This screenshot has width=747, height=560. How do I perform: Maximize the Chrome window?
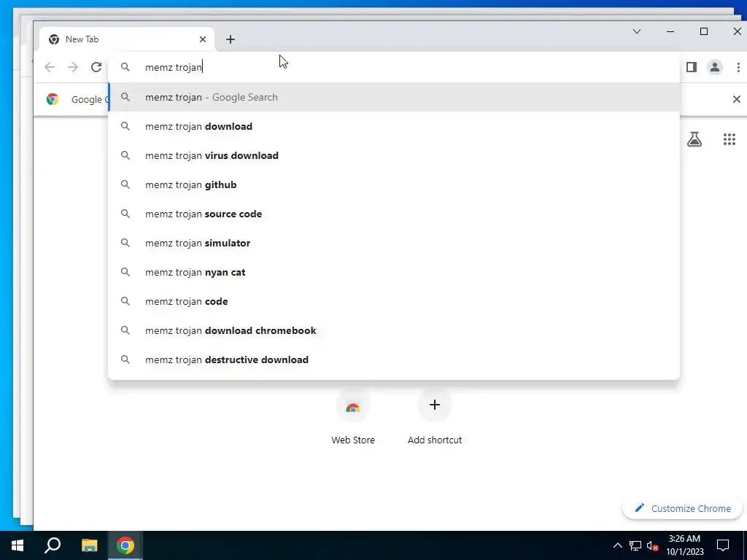704,31
